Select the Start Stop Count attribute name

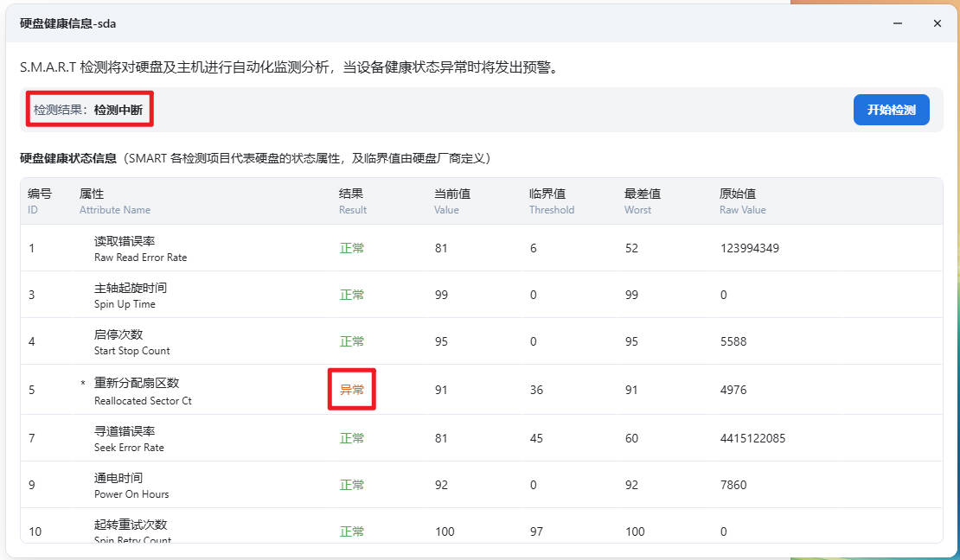pyautogui.click(x=131, y=342)
